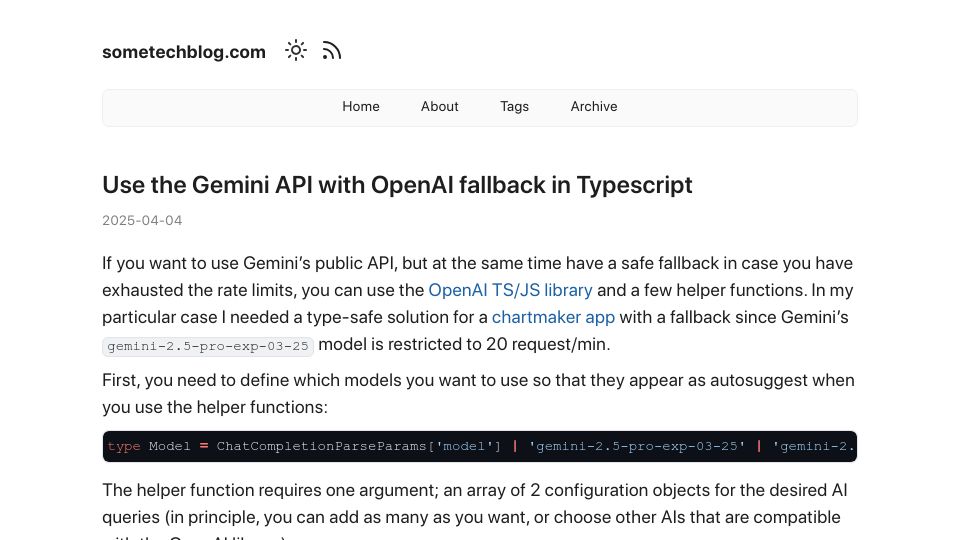The width and height of the screenshot is (960, 540).
Task: Click the paragraph starting 'First, you need to define'
Action: [x=478, y=394]
